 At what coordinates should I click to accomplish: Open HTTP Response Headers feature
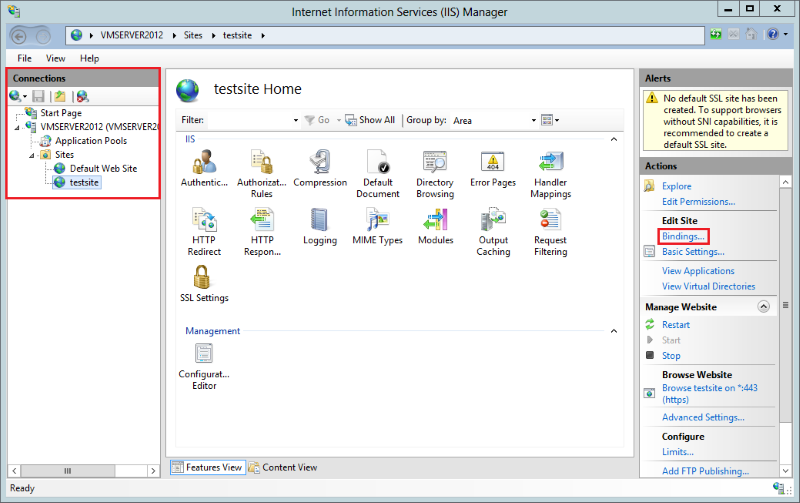(x=262, y=231)
